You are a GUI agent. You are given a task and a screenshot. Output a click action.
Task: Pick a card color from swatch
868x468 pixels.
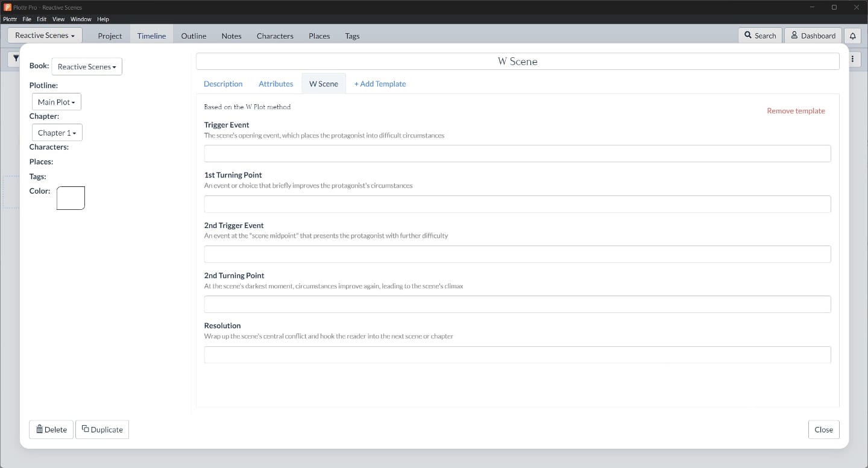click(71, 198)
